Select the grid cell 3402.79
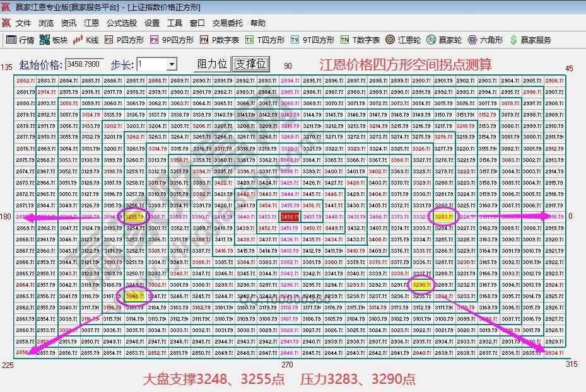This screenshot has width=586, height=392. 378,171
